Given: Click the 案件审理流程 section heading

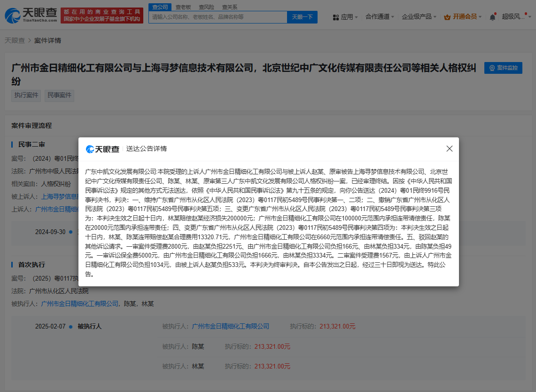Looking at the screenshot, I should (31, 125).
